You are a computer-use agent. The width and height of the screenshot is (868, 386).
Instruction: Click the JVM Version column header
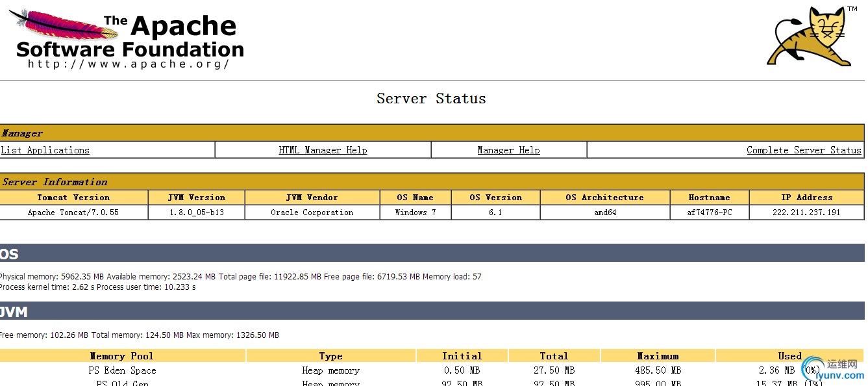[x=196, y=198]
